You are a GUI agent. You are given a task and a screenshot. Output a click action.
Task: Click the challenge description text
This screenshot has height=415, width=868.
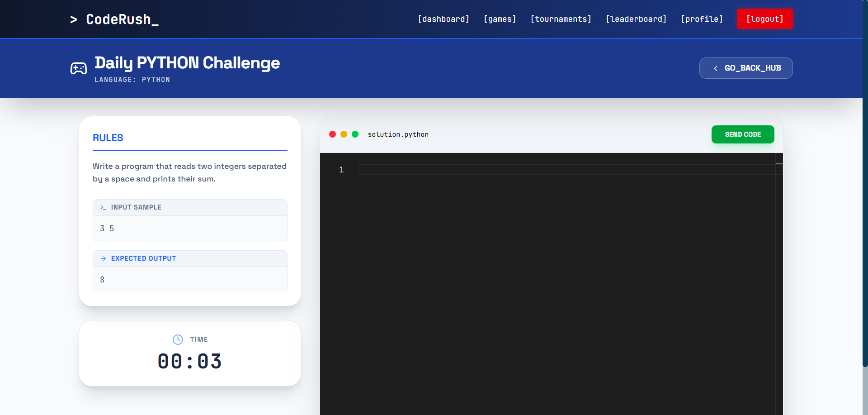coord(190,172)
